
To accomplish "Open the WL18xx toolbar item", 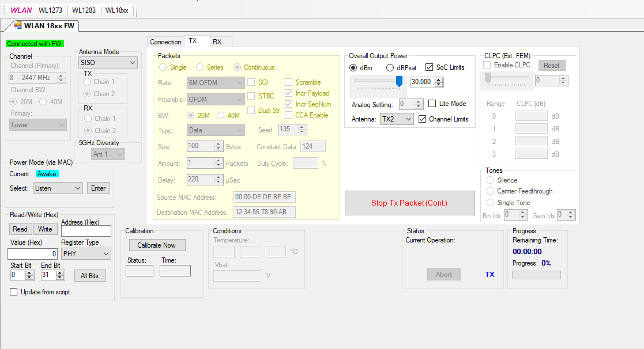I will [116, 10].
